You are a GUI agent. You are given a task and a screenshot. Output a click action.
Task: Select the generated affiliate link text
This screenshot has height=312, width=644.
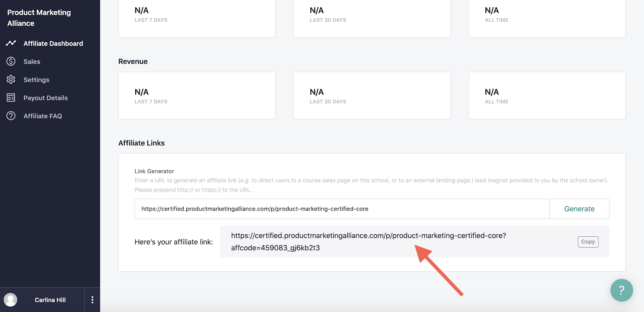(368, 242)
